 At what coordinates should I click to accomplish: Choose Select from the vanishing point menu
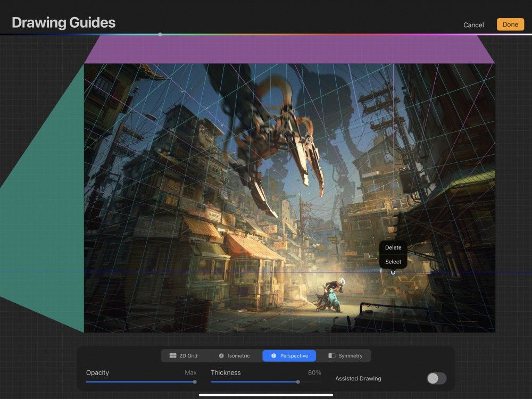pyautogui.click(x=393, y=262)
